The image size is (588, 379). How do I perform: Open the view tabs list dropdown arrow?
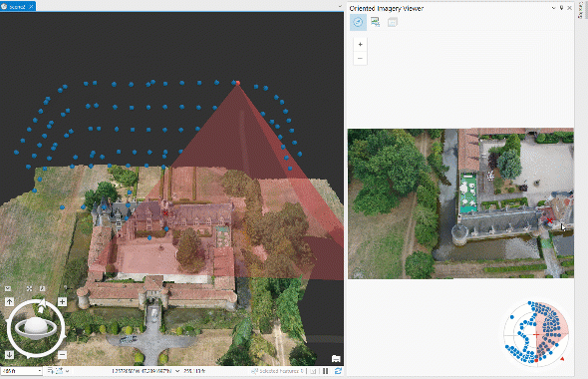pos(340,6)
